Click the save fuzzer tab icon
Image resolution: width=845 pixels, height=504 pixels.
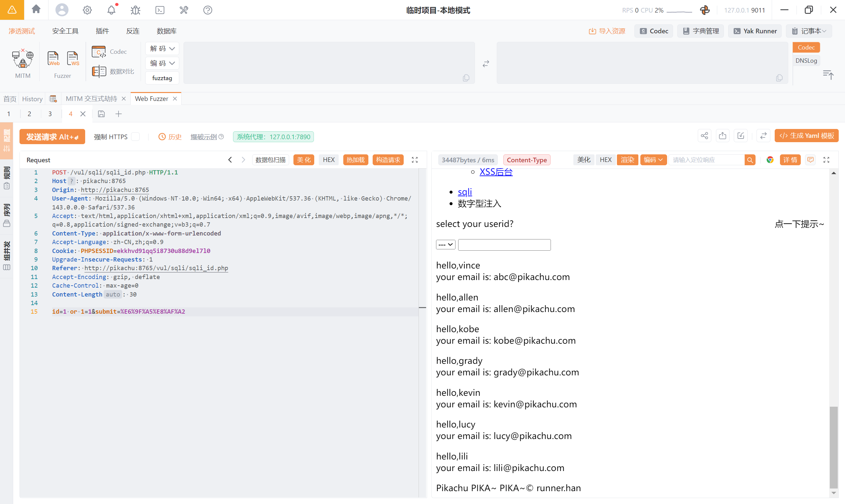point(101,114)
